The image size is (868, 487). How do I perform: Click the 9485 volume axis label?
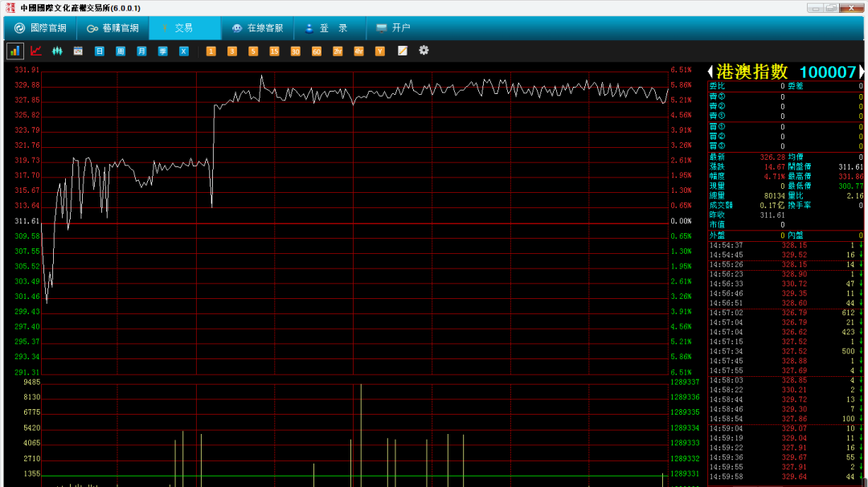[31, 383]
